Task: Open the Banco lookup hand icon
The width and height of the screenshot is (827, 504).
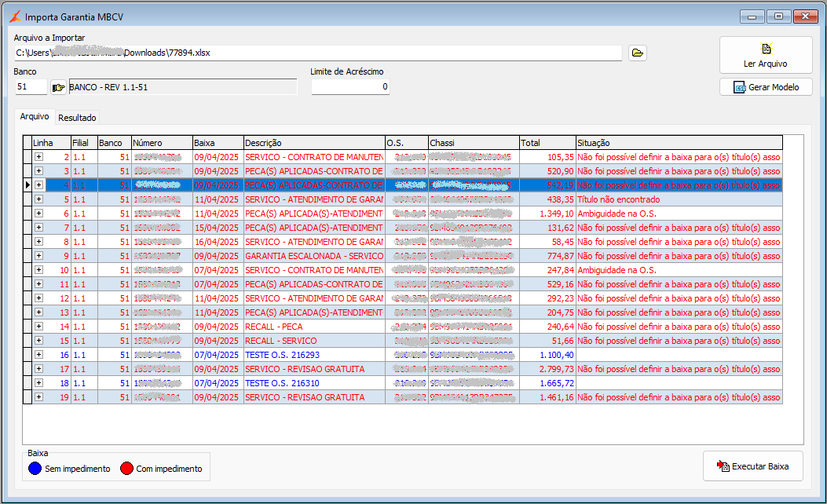Action: click(58, 87)
